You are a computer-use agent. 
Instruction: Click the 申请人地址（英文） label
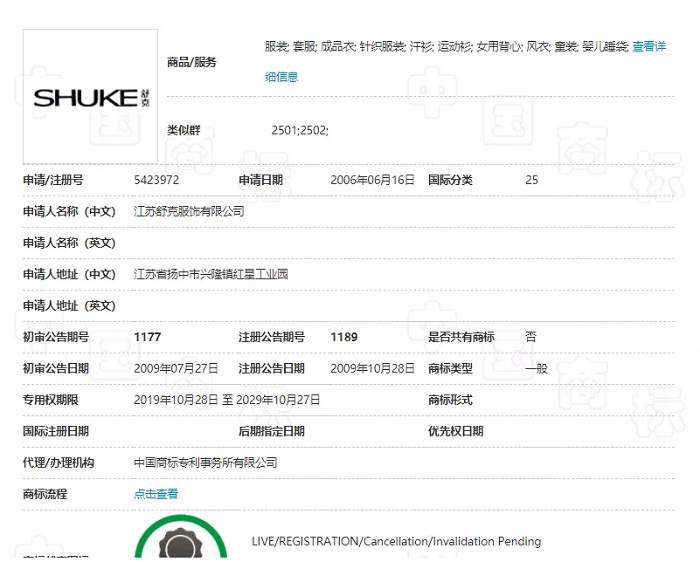pyautogui.click(x=69, y=306)
